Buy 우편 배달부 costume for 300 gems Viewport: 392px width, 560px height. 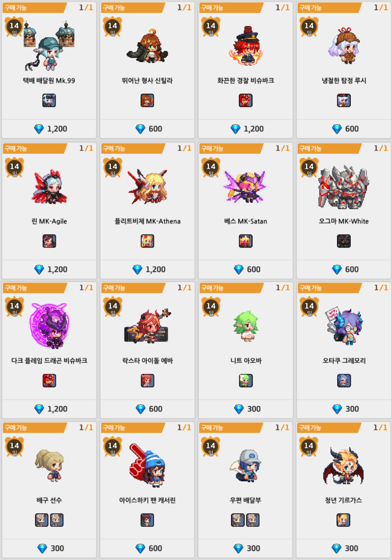[x=246, y=548]
